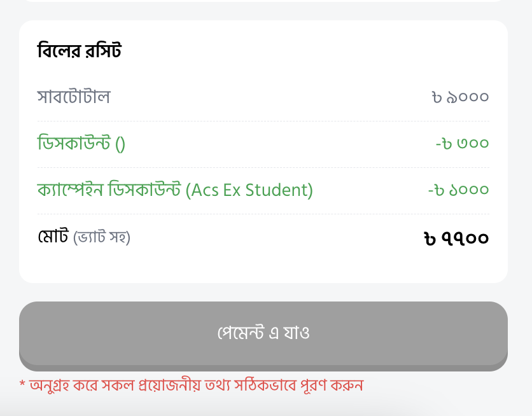Click the empty parentheses after ডিসকাউন্ট
Image resolution: width=532 pixels, height=416 pixels.
(x=120, y=144)
